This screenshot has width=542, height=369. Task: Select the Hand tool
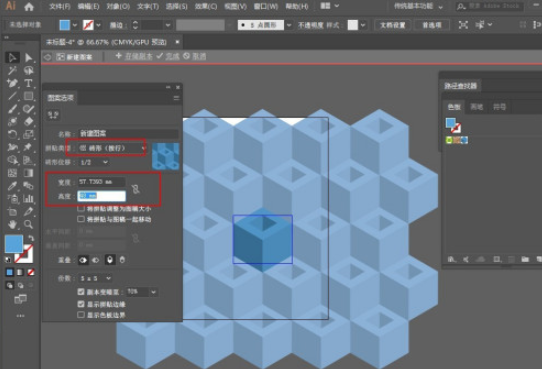12,225
